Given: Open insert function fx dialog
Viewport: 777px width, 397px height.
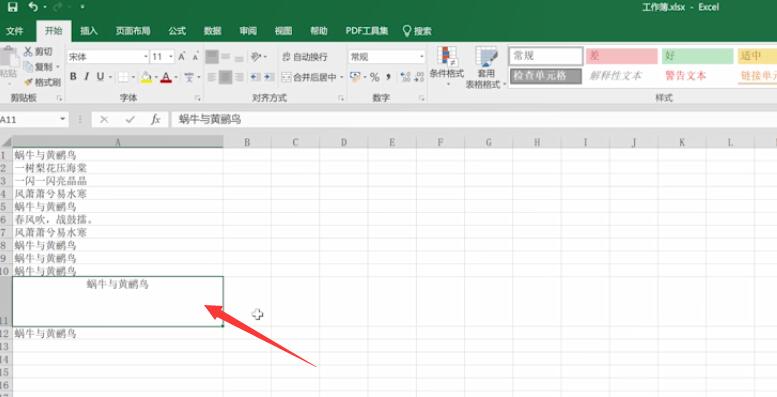Looking at the screenshot, I should [x=156, y=119].
